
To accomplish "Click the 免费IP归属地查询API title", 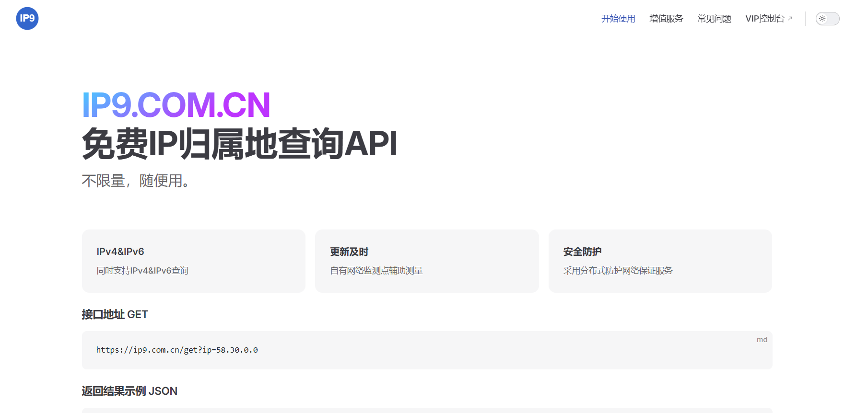I will [239, 144].
